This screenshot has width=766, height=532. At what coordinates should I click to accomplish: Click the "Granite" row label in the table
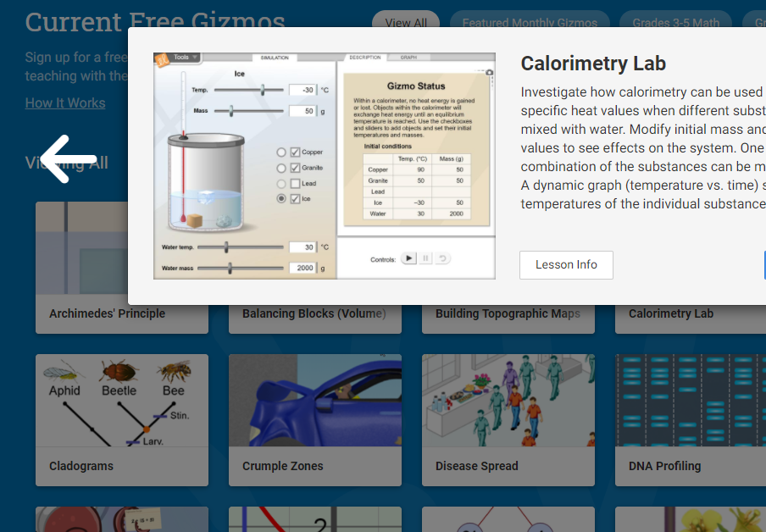[x=378, y=180]
